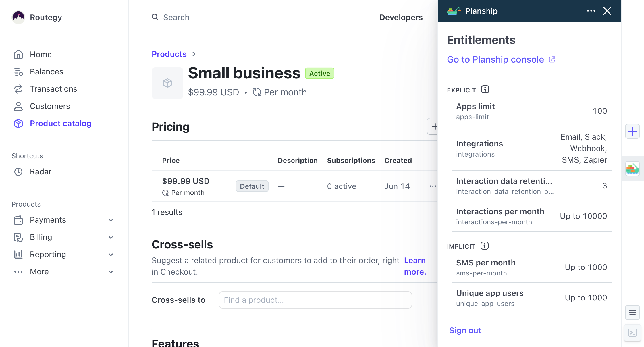The image size is (644, 347).
Task: Click the Find a product input
Action: (315, 300)
